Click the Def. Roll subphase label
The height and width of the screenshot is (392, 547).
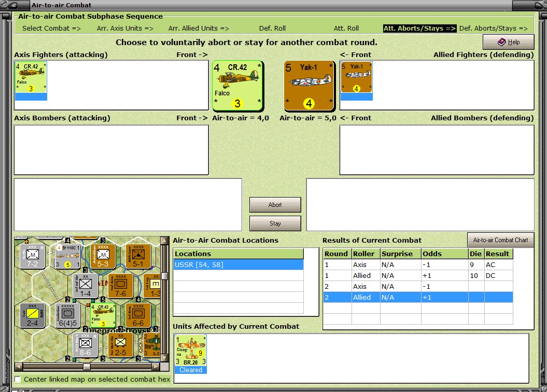(x=272, y=28)
